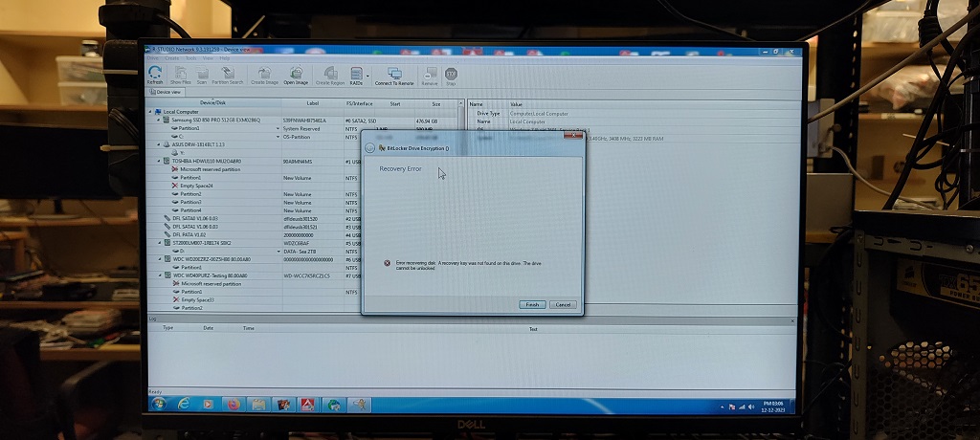
Task: Click the Show Files toolbar icon
Action: point(180,75)
